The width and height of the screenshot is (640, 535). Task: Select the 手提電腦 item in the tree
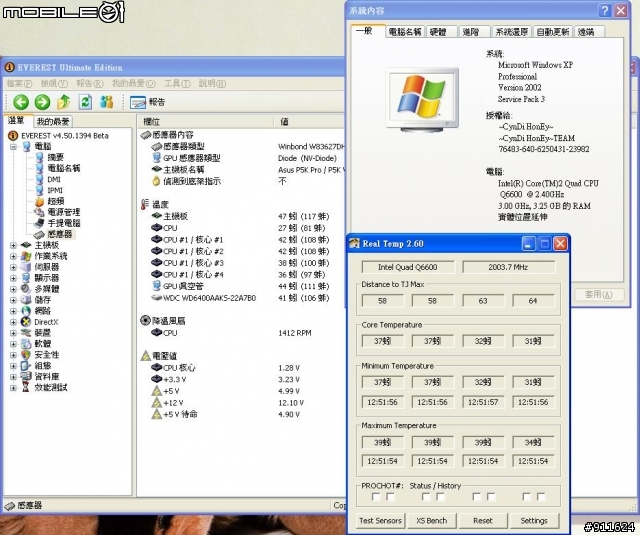click(x=64, y=223)
